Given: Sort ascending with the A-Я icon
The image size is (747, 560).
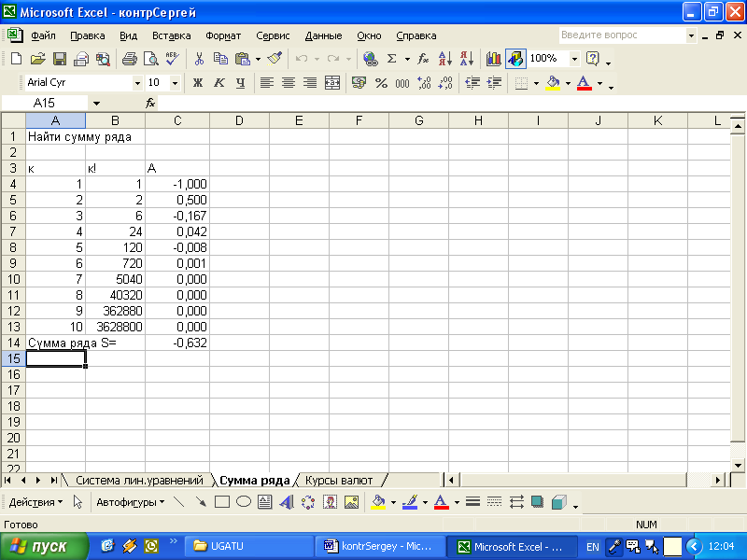Looking at the screenshot, I should pyautogui.click(x=445, y=59).
